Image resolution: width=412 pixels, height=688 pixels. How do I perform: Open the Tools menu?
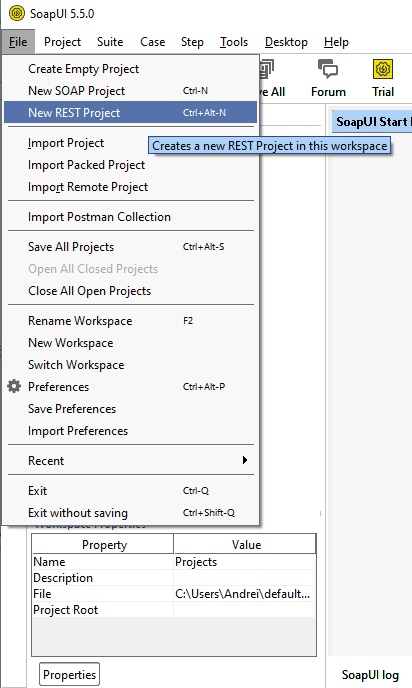pos(234,42)
